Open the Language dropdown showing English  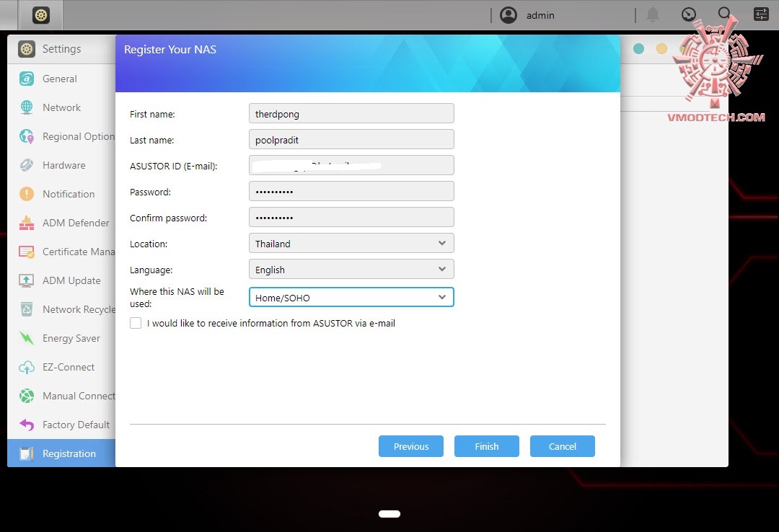click(x=351, y=269)
